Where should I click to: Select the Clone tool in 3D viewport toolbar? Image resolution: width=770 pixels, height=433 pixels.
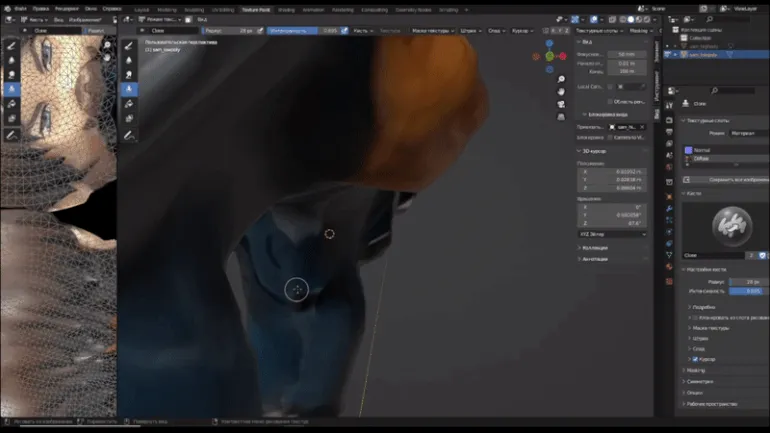click(x=129, y=89)
